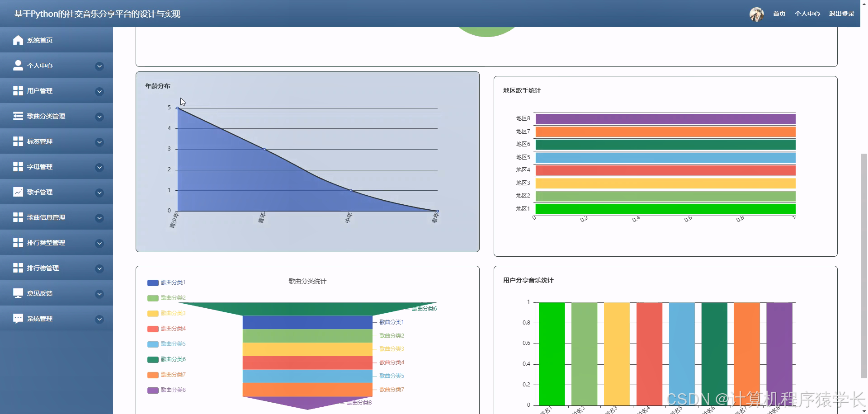868x414 pixels.
Task: Click the 青年 data point on age chart
Action: tap(264, 149)
